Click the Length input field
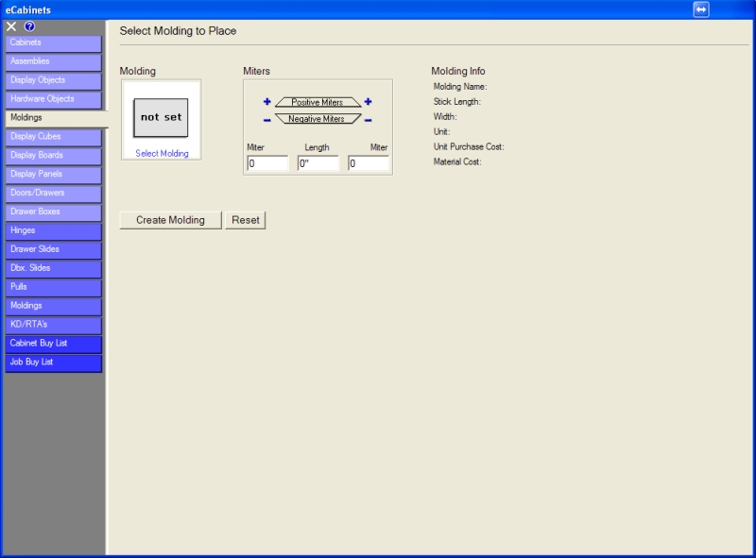Viewport: 756px width, 558px height. [318, 163]
